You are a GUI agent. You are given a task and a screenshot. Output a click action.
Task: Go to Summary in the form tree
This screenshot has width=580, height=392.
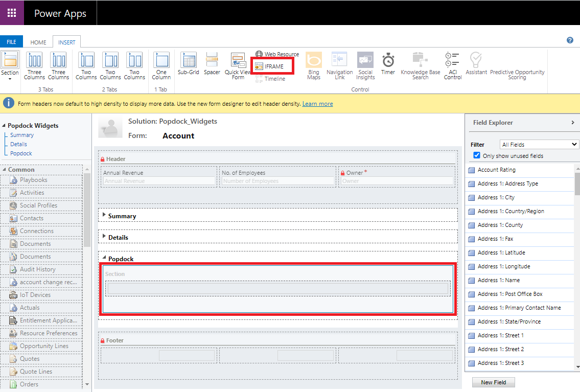22,135
